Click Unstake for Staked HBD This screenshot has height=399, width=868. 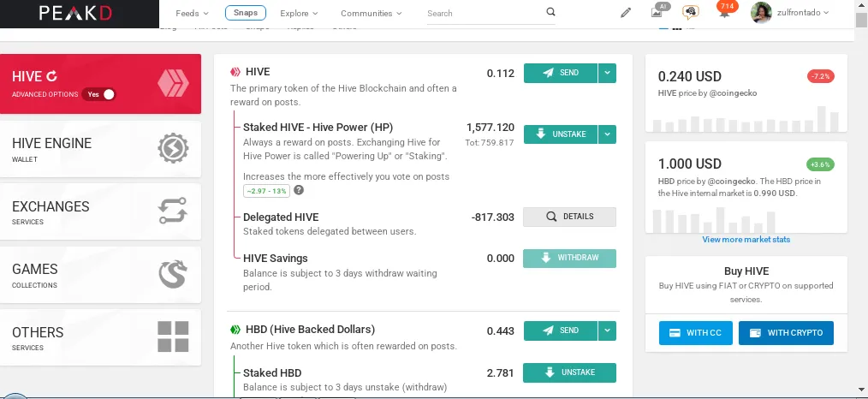click(x=569, y=372)
